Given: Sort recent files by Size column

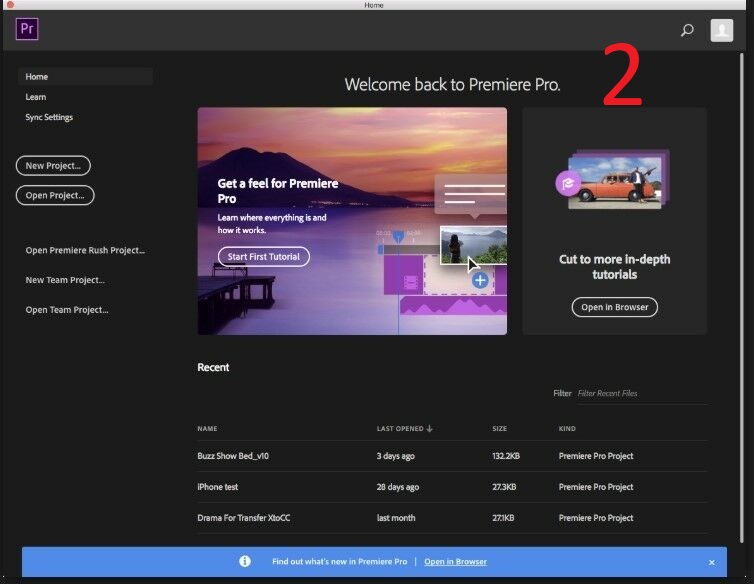Looking at the screenshot, I should 499,428.
